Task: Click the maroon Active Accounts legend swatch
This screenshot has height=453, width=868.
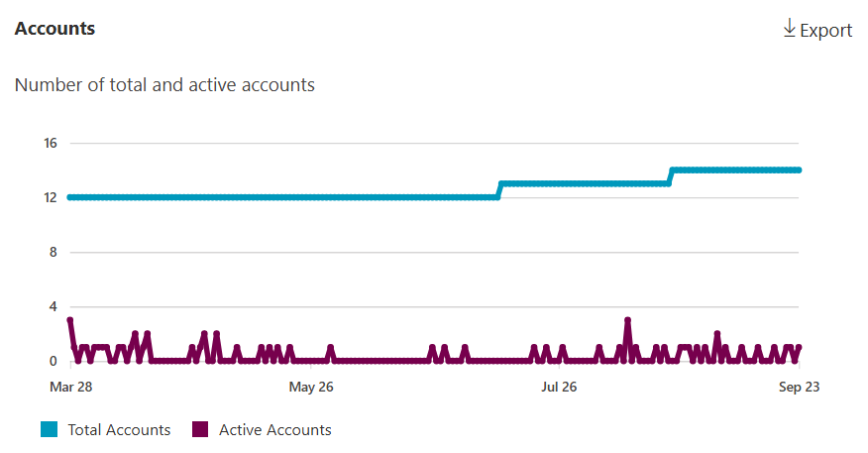Action: pyautogui.click(x=200, y=429)
